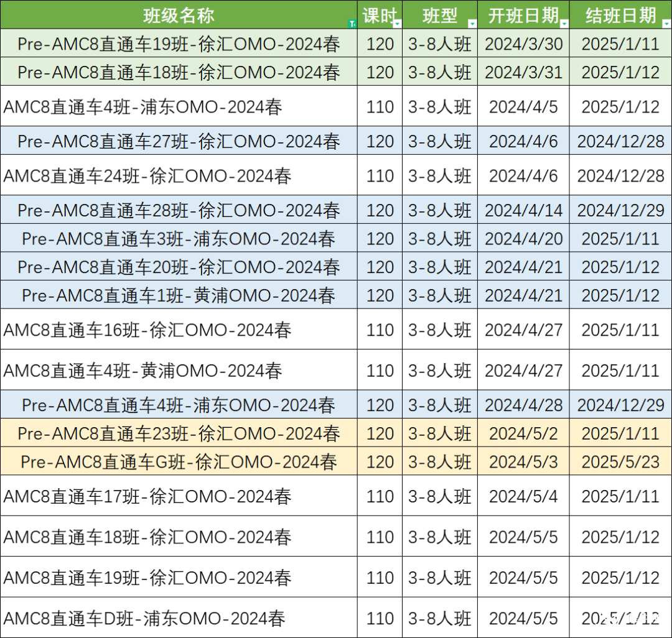The width and height of the screenshot is (672, 638).
Task: Select 课时 value in AMC8直通车4班-浦东 row
Action: [380, 106]
